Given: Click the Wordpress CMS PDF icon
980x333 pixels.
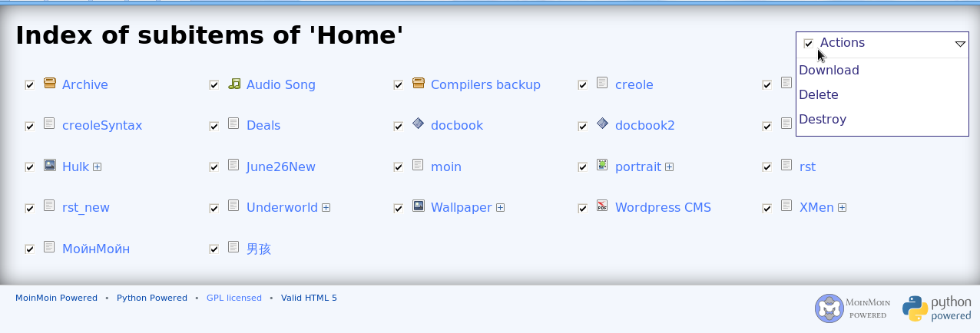Looking at the screenshot, I should tap(603, 206).
